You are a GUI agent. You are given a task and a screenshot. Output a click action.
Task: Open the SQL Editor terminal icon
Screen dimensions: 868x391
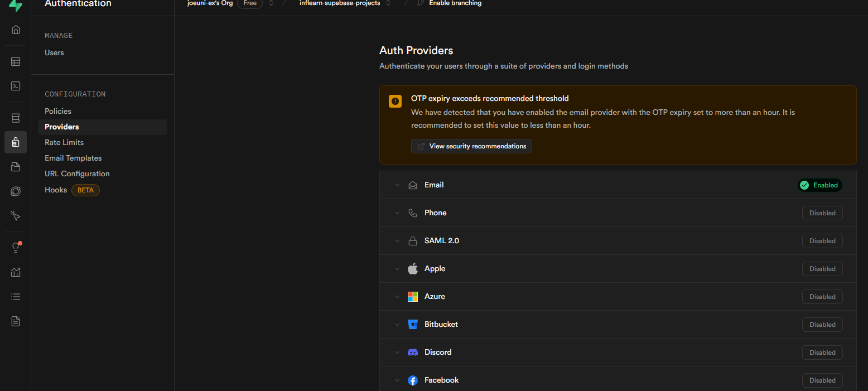(16, 86)
